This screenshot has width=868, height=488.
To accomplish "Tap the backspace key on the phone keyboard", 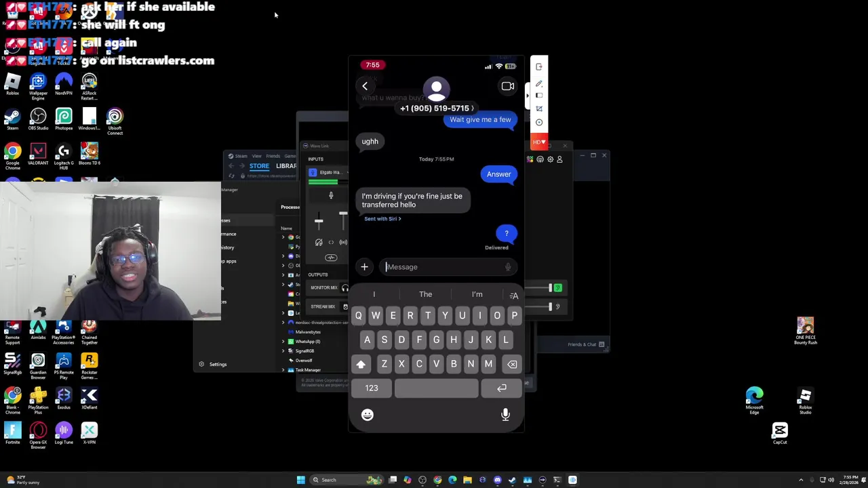I will pos(512,365).
